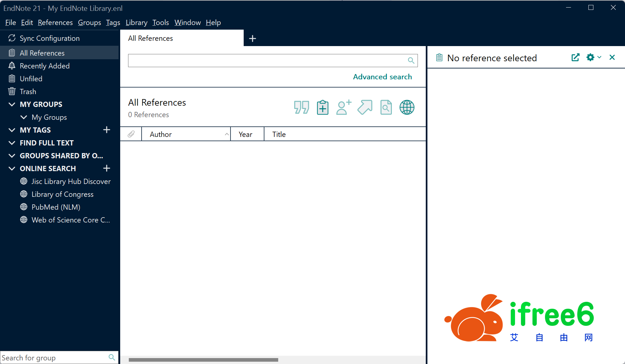Add a new tag in MY TAGS

point(106,130)
